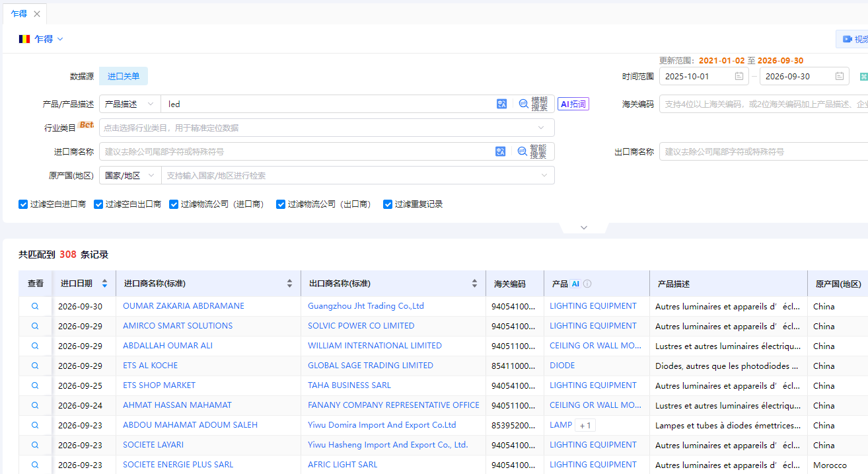Click the fuzzy search magnifier icon
This screenshot has height=474, width=868.
523,104
